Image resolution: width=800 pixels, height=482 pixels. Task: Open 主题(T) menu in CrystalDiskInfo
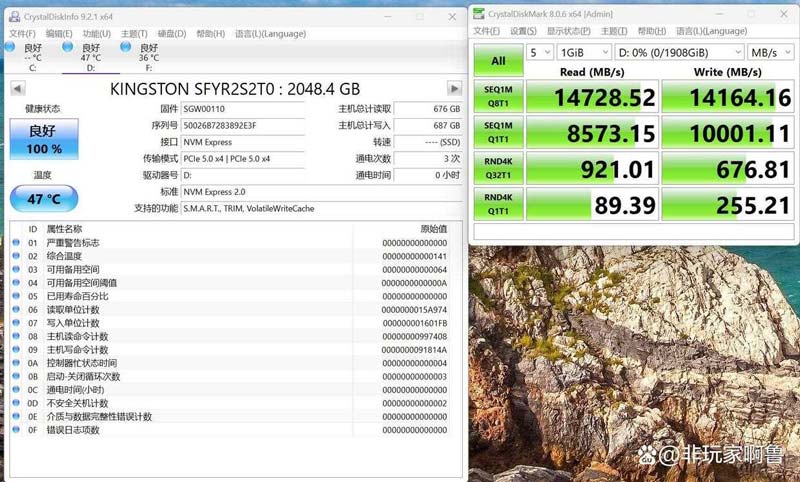pos(134,34)
